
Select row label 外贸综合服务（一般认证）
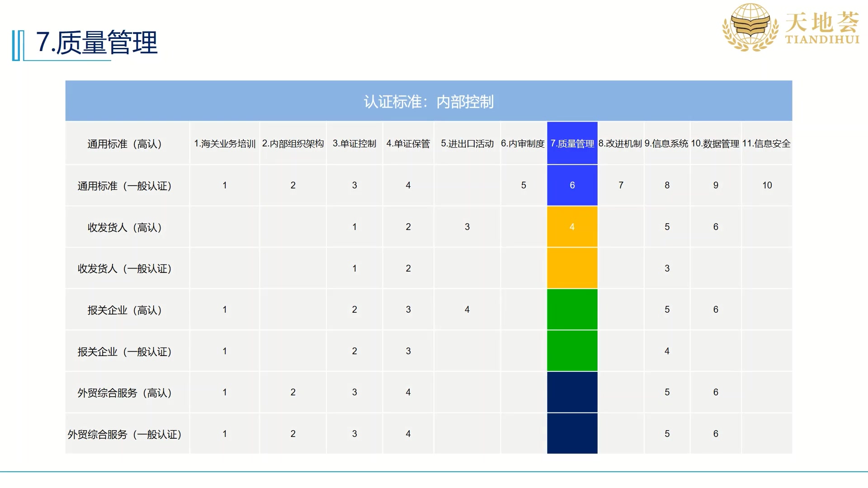(x=124, y=434)
